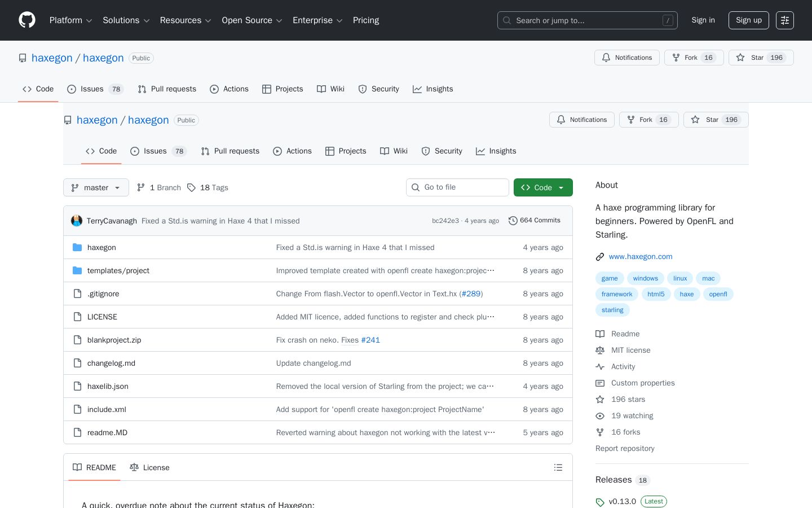Viewport: 812px width, 508px height.
Task: Click the starling topic tag
Action: coord(612,310)
